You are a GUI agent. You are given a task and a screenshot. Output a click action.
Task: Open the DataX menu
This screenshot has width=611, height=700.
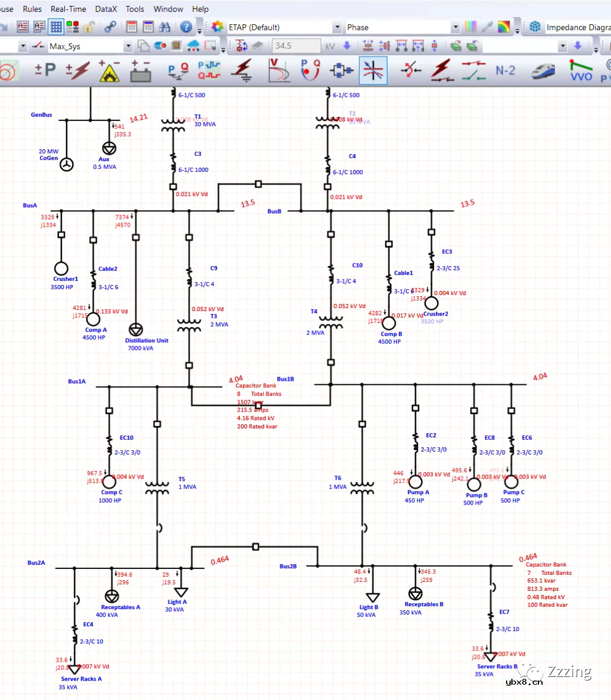pyautogui.click(x=106, y=9)
